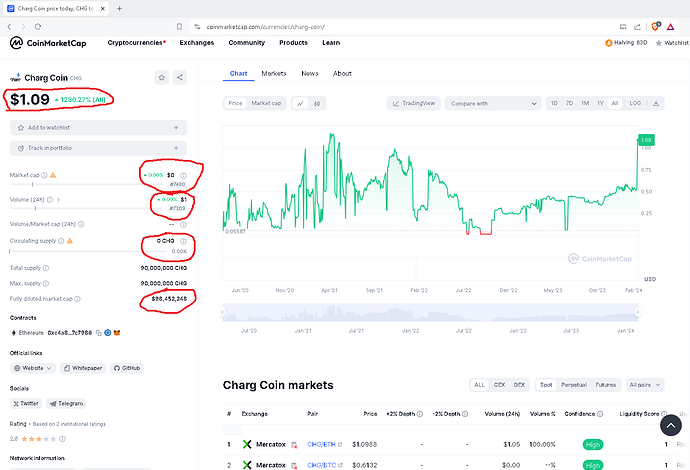Open the GitHub link
Image resolution: width=690 pixels, height=470 pixels.
click(127, 368)
